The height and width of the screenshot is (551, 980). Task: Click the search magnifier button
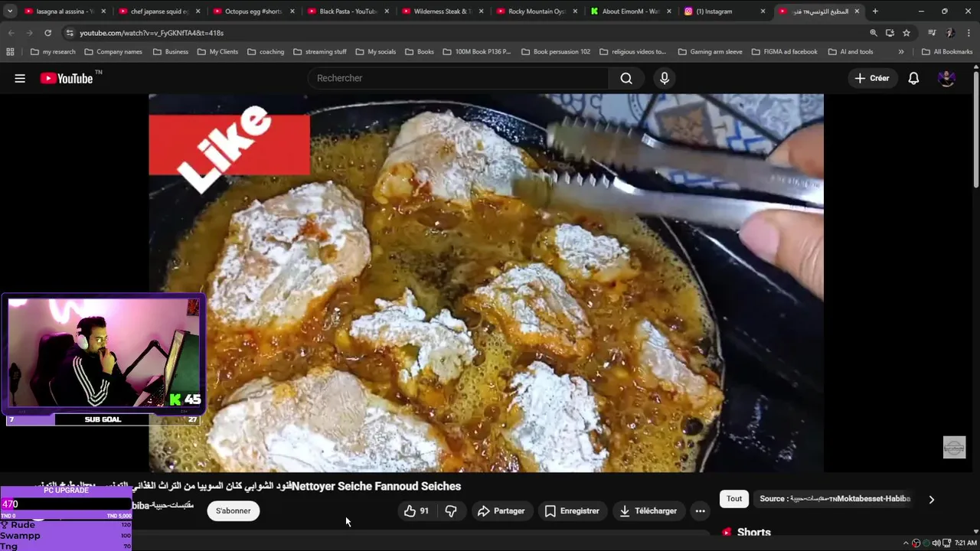pos(626,78)
